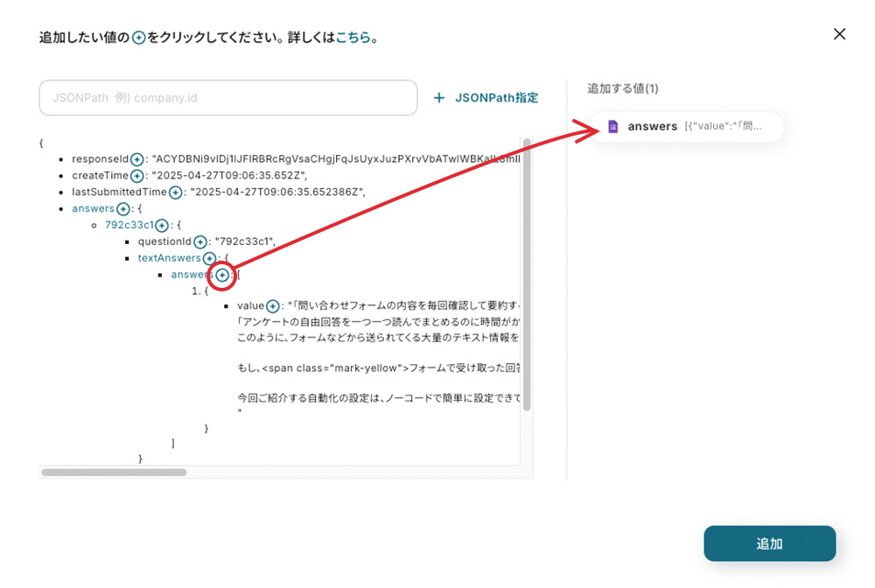875x588 pixels.
Task: Click the plus icon next to responseId
Action: pyautogui.click(x=136, y=159)
